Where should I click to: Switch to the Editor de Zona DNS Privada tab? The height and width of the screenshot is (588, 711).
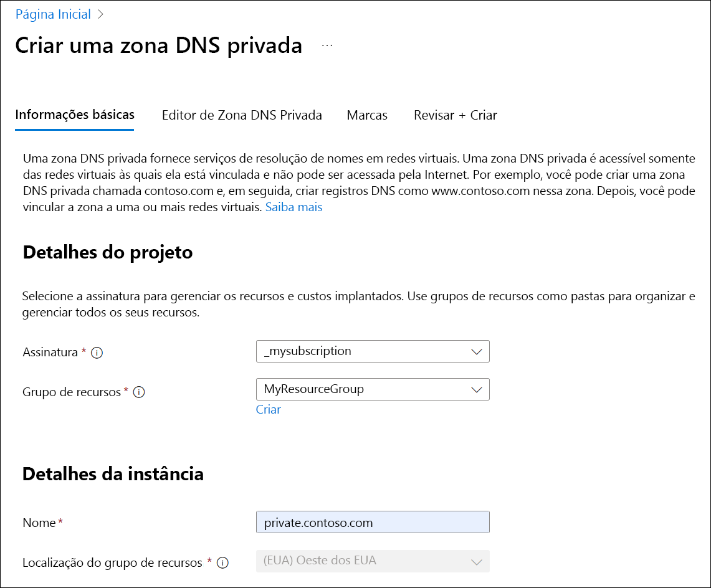tap(242, 115)
